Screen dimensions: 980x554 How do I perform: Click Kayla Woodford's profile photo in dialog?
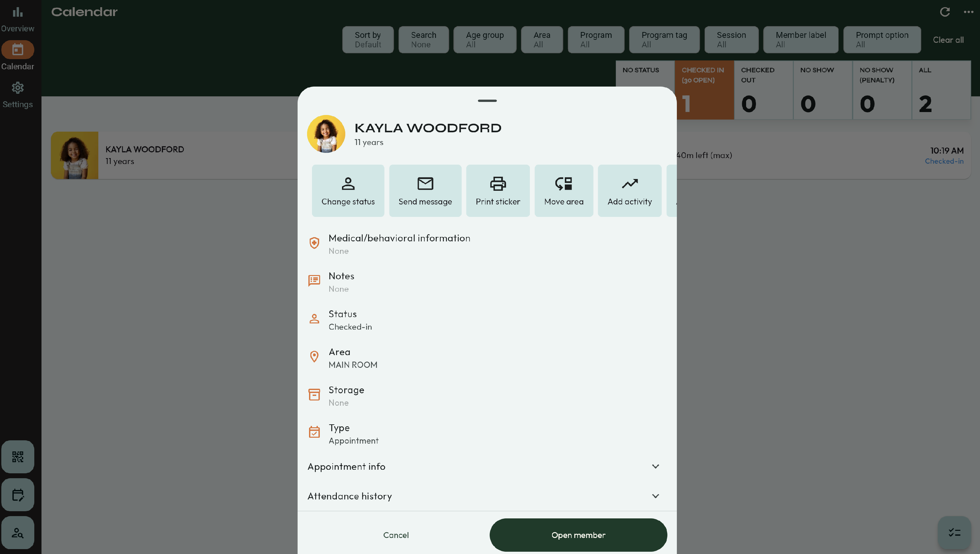click(x=326, y=134)
